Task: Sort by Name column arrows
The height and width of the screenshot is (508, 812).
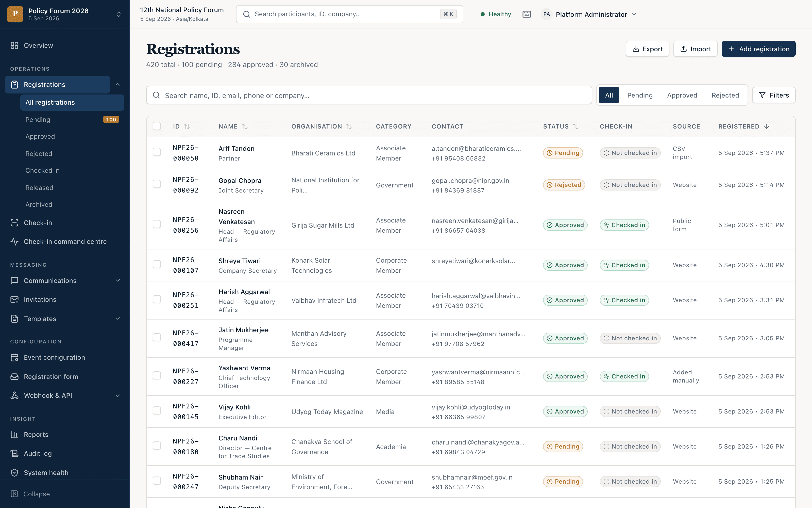Action: [x=245, y=127]
